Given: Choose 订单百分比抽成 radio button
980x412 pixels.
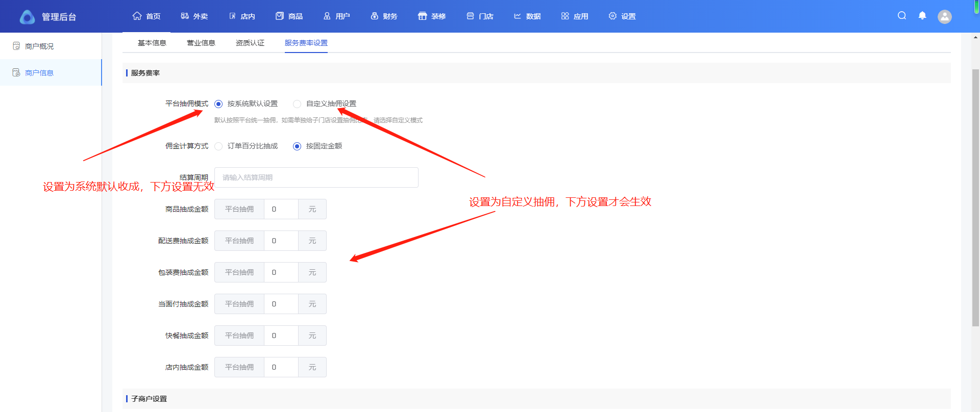Looking at the screenshot, I should click(218, 146).
